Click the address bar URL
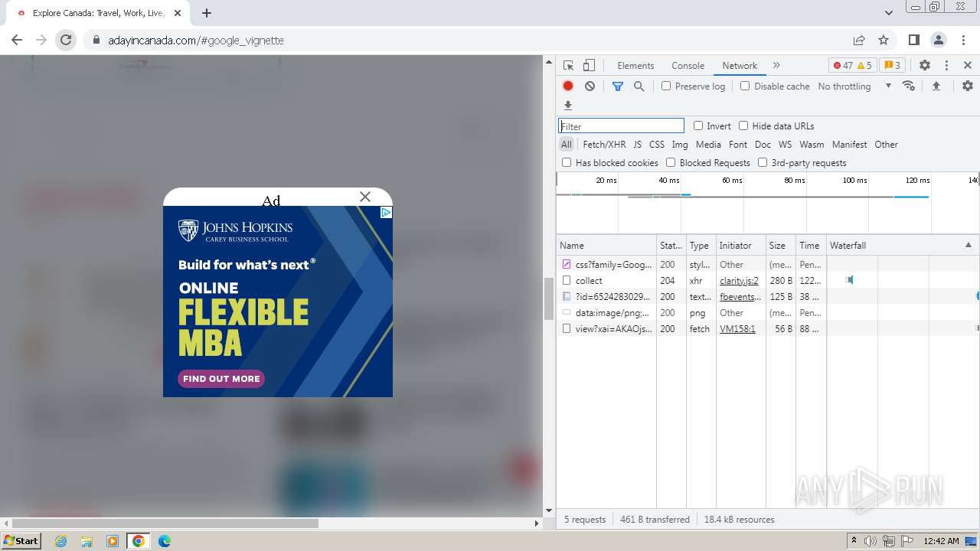Image resolution: width=980 pixels, height=551 pixels. 196,41
